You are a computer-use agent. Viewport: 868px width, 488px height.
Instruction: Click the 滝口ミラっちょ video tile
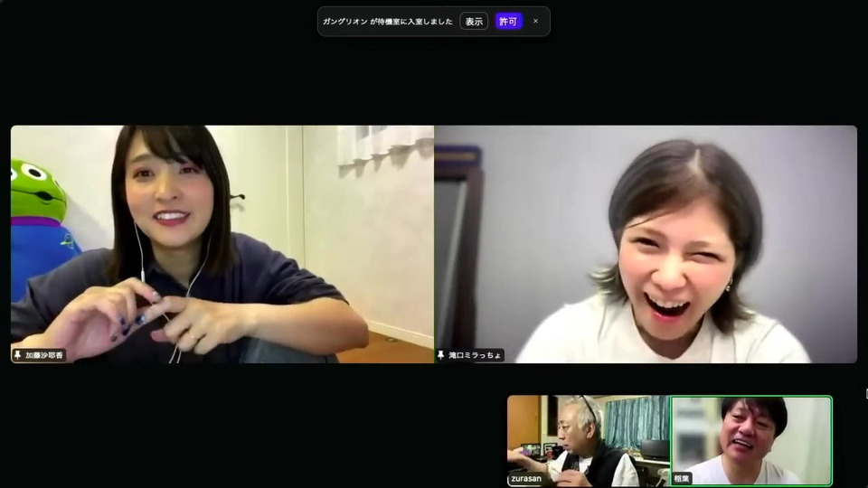pos(646,244)
